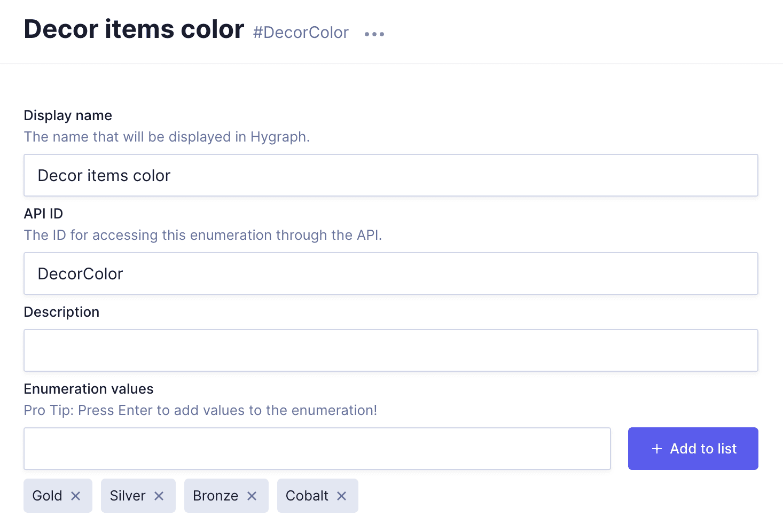
Task: Remove the Silver enumeration value
Action: [159, 496]
